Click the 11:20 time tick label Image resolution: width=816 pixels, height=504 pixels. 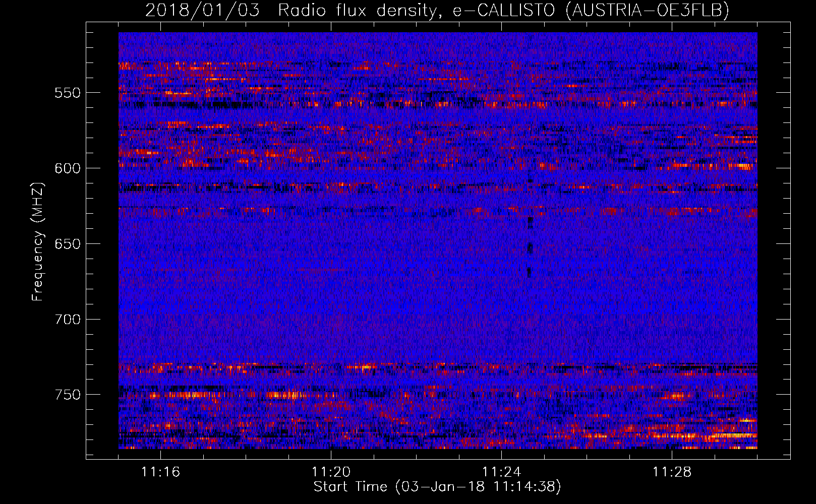click(x=331, y=472)
